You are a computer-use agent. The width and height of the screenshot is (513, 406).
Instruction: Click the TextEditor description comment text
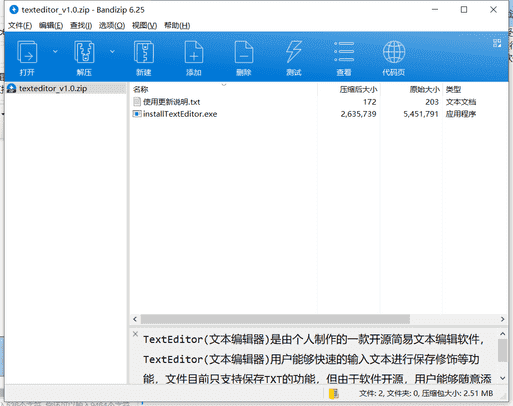(317, 359)
